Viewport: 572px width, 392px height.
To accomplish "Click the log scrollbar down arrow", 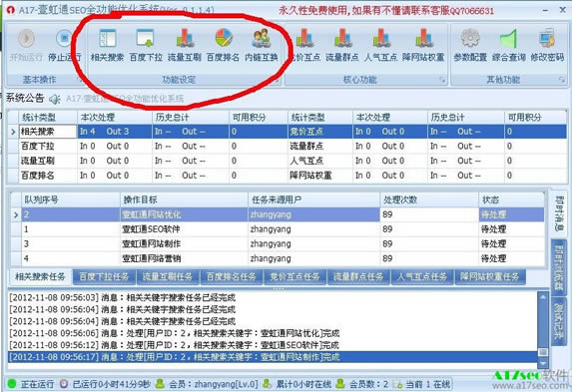I will (543, 363).
